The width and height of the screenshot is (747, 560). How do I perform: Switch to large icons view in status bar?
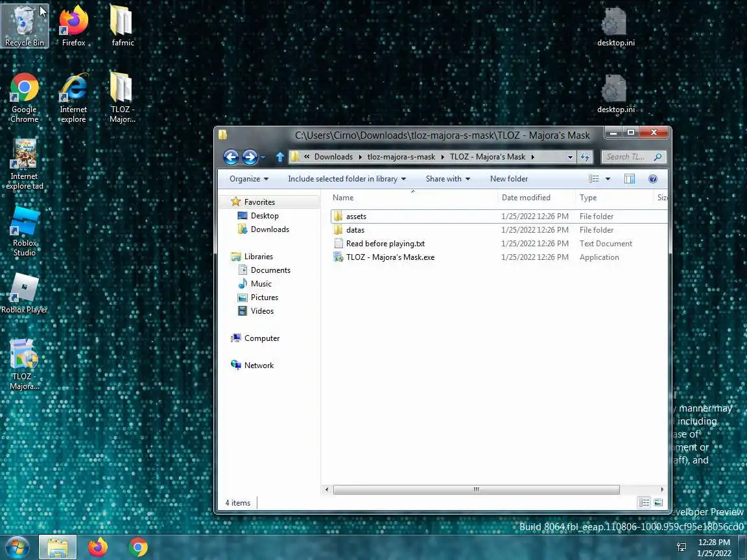658,502
